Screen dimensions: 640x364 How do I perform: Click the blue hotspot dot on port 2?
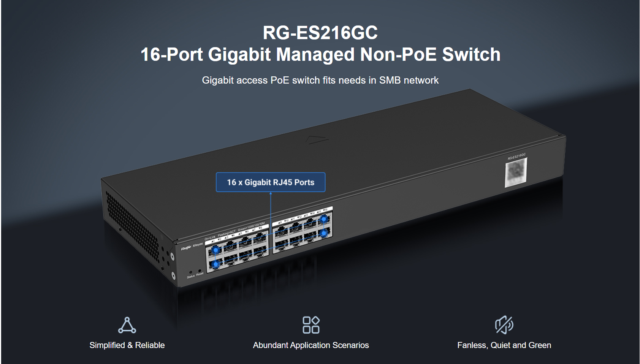click(216, 264)
